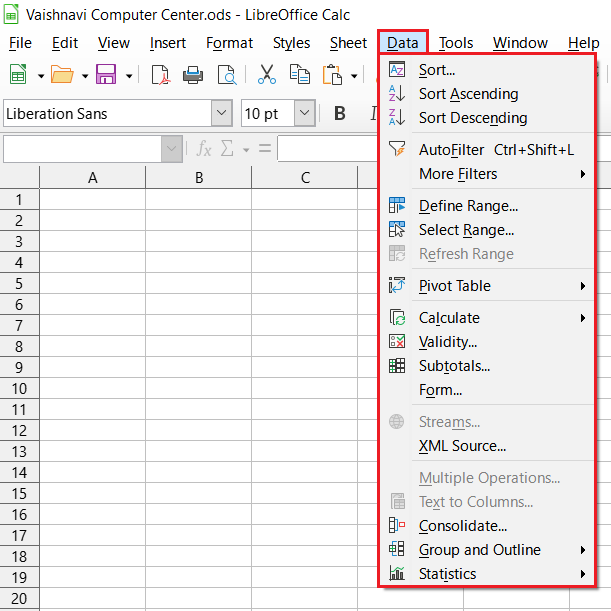This screenshot has width=611, height=611.
Task: Open the font size dropdown
Action: [304, 113]
